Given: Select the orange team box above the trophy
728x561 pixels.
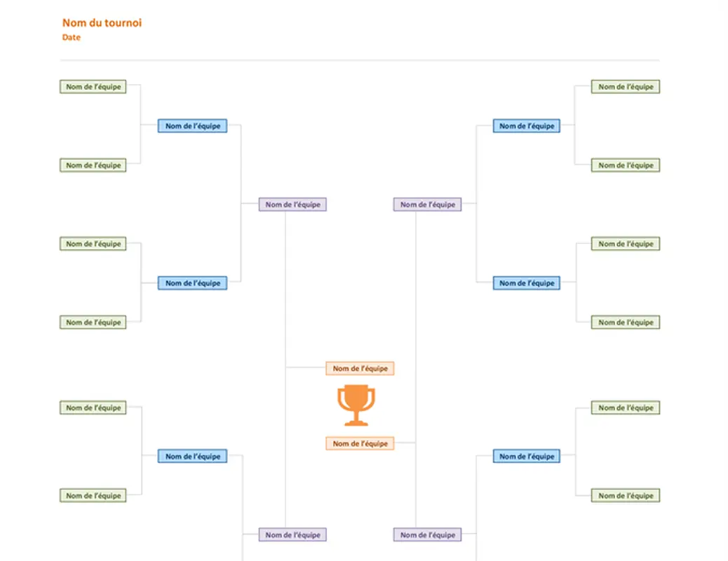Looking at the screenshot, I should click(x=360, y=368).
